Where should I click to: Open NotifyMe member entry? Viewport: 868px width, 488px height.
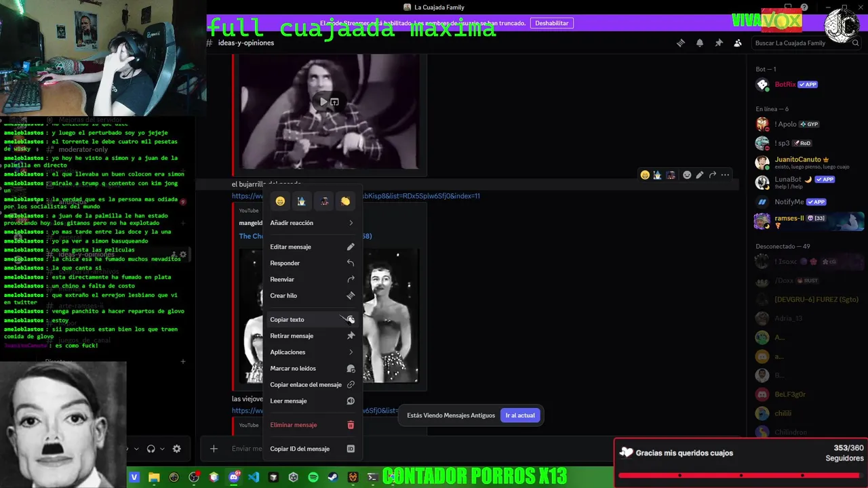click(x=807, y=202)
